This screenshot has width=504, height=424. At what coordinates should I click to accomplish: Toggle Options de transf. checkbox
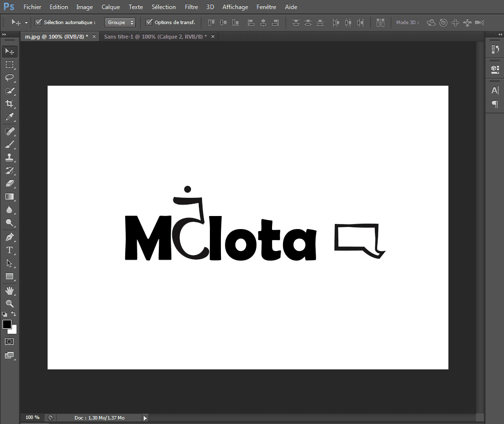coord(149,23)
